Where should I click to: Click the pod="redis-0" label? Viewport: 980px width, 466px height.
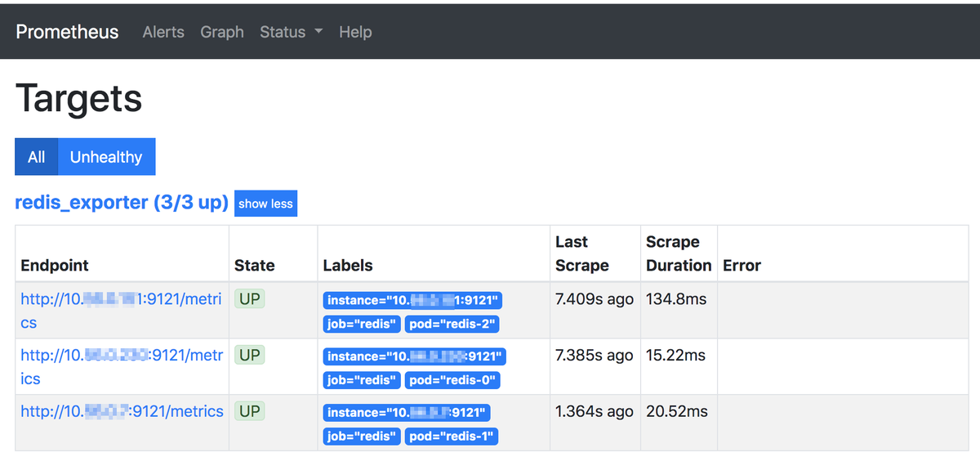[452, 380]
